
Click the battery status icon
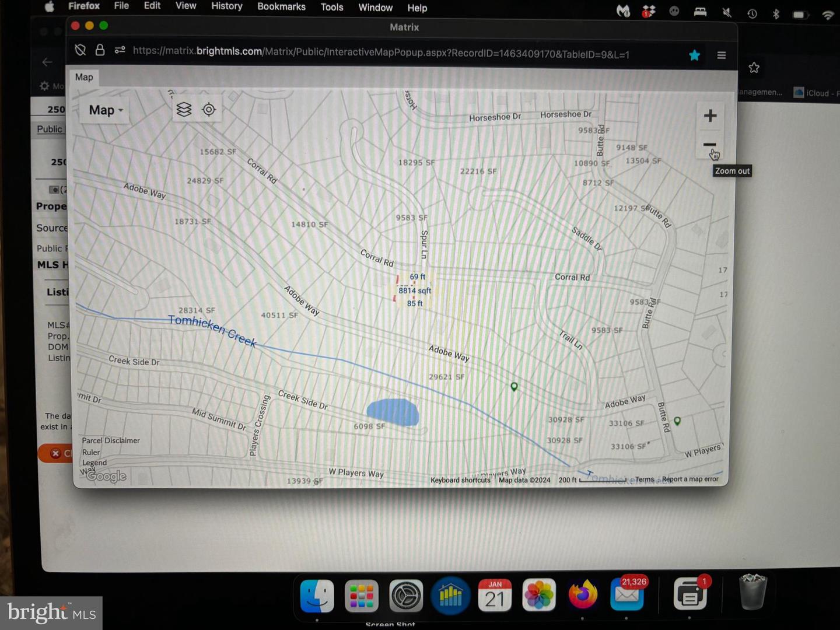pos(800,14)
